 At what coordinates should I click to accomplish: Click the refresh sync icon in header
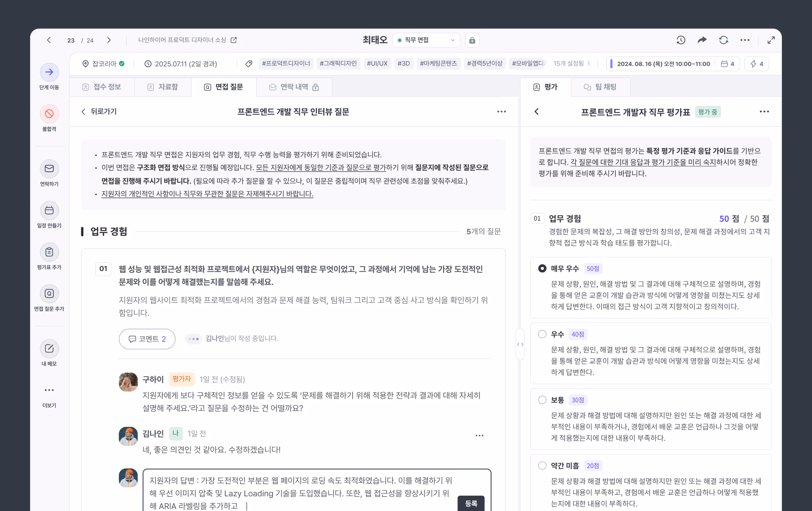pos(724,40)
